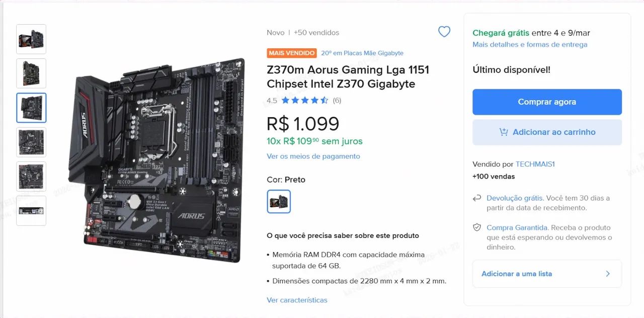Click the MAIS VENDIDO badge
This screenshot has width=644, height=318.
(292, 53)
